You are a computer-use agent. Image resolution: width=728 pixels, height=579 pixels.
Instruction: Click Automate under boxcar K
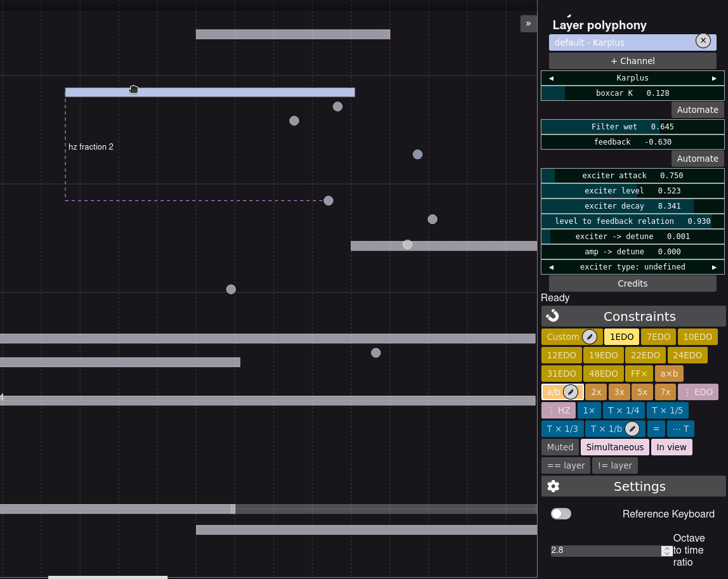[x=698, y=110]
